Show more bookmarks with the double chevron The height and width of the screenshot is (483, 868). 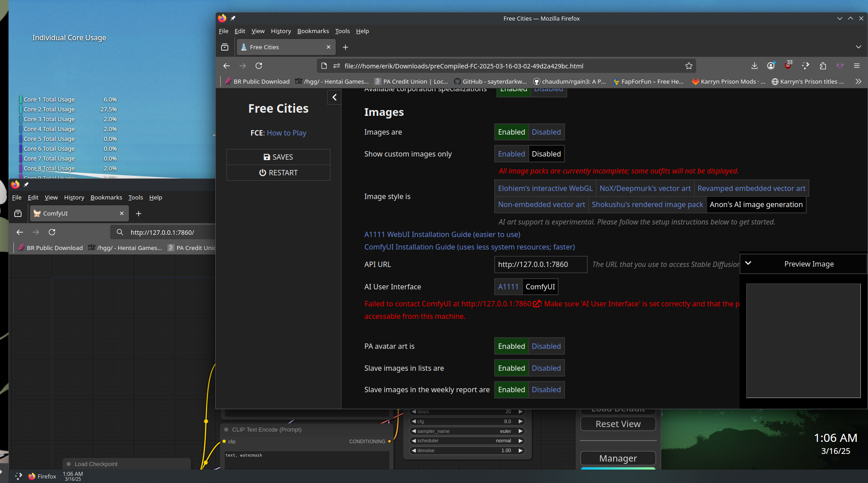[x=858, y=81]
